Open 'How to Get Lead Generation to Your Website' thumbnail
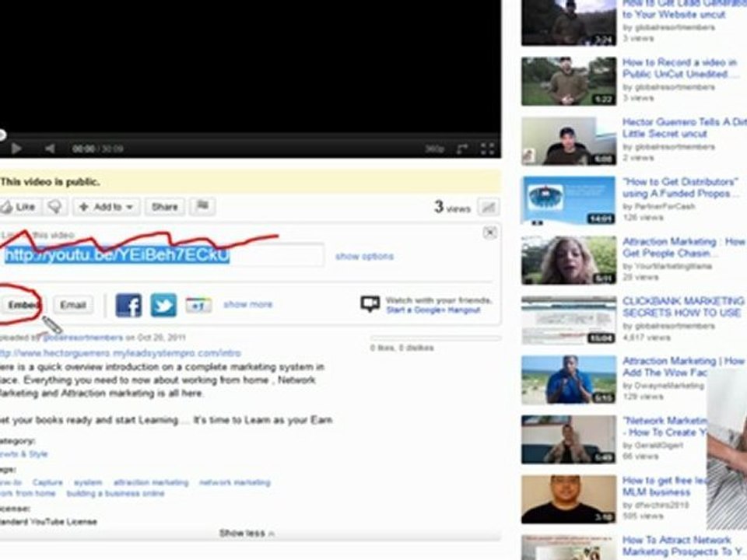 [569, 23]
